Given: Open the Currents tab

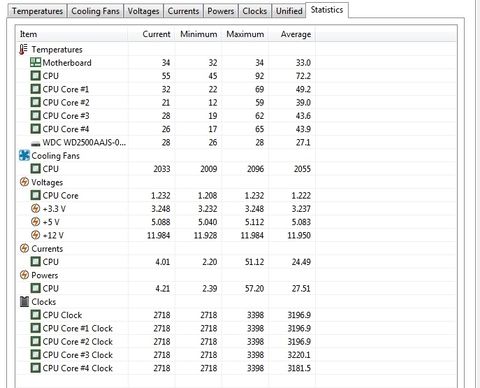Looking at the screenshot, I should 183,11.
